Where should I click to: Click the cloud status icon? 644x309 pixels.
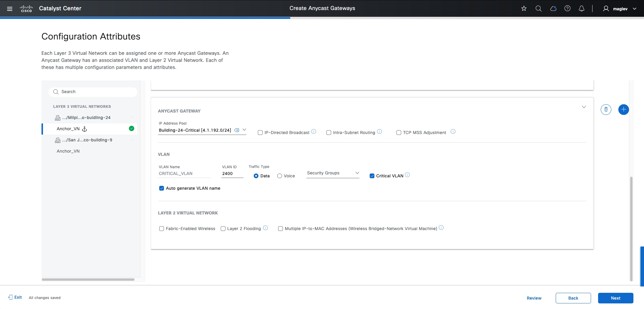(x=553, y=9)
